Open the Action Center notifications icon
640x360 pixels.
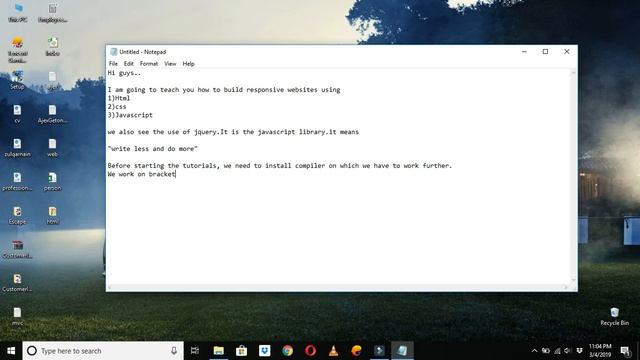coord(625,351)
